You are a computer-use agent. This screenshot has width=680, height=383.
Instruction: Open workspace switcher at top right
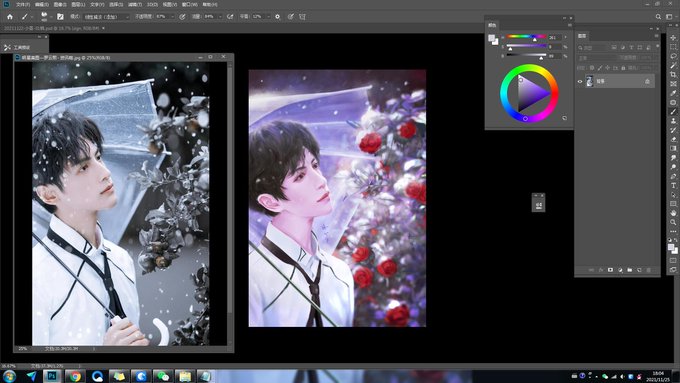coord(669,16)
